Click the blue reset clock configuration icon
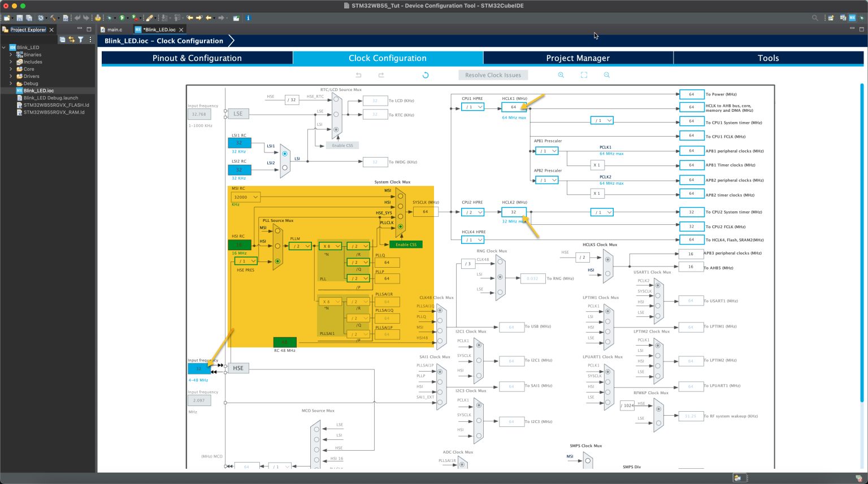Viewport: 868px width, 484px height. pyautogui.click(x=426, y=75)
